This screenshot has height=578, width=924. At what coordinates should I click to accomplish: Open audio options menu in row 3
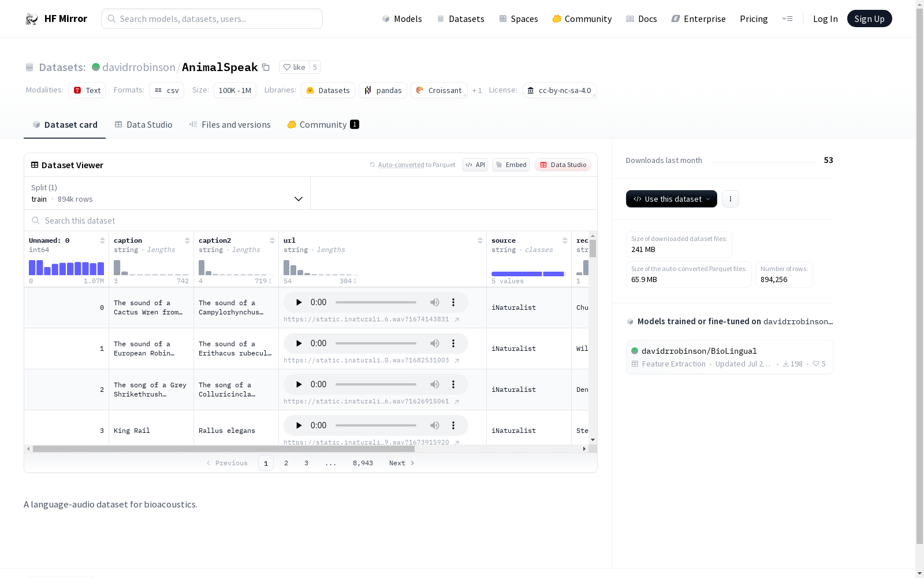click(453, 425)
